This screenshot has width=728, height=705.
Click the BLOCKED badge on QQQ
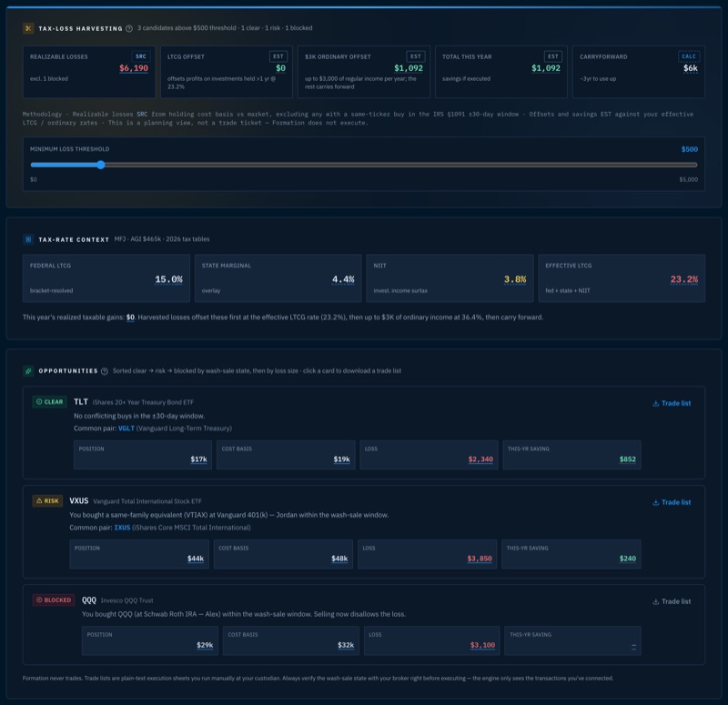click(x=54, y=600)
